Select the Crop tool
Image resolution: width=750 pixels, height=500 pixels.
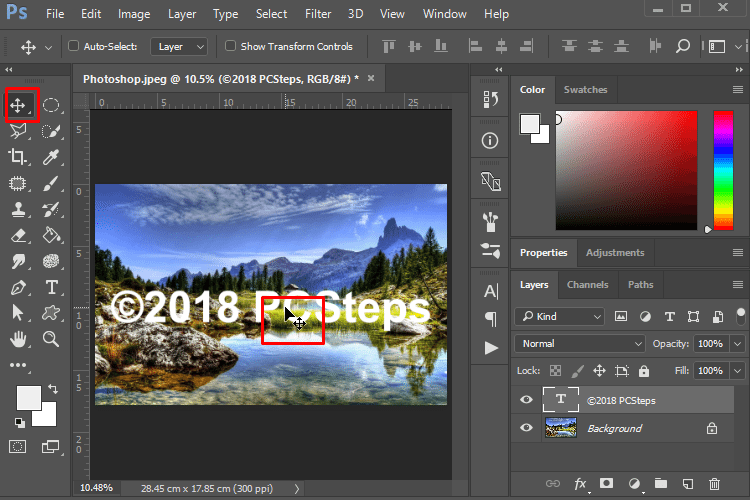click(18, 156)
